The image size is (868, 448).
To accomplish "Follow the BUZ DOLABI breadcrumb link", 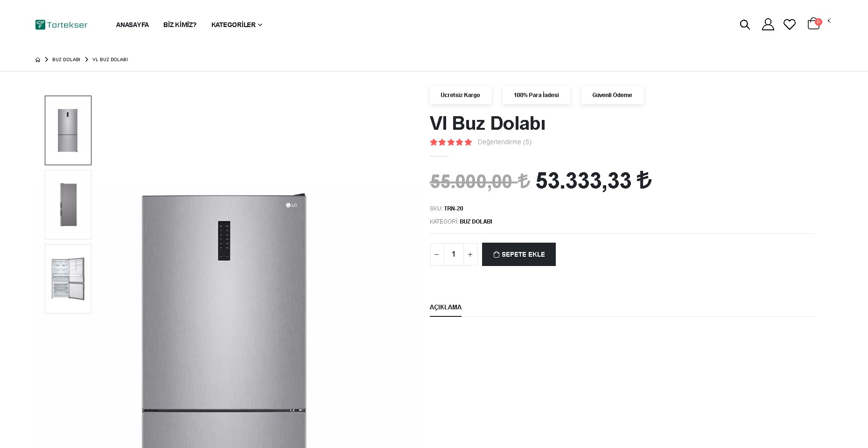I will coord(66,60).
